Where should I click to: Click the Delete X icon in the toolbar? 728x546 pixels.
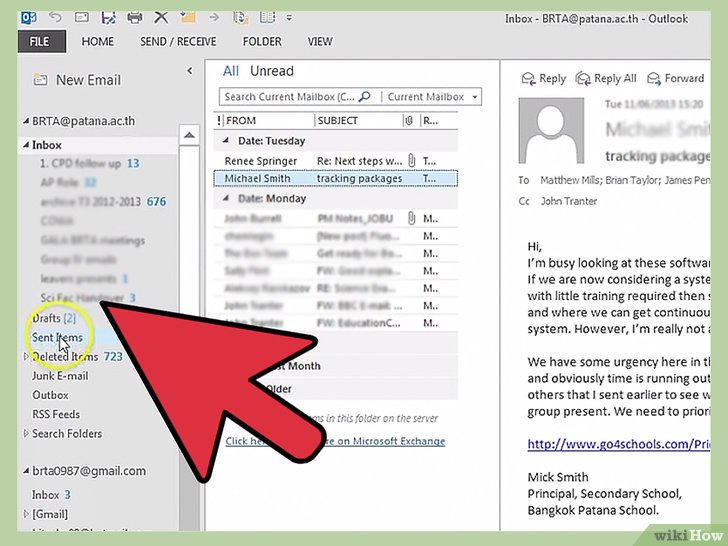[x=161, y=17]
